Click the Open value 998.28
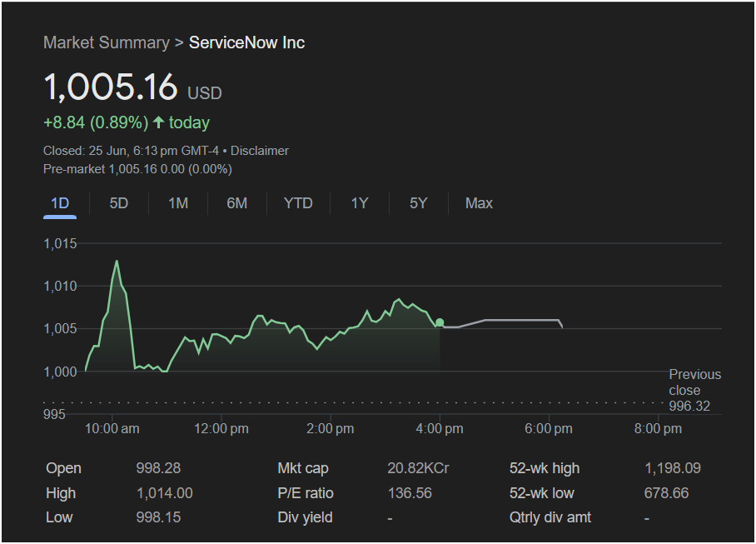 [158, 468]
